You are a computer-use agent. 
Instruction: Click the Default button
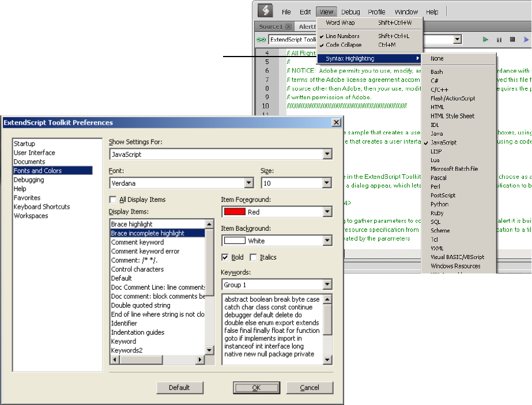click(x=179, y=387)
